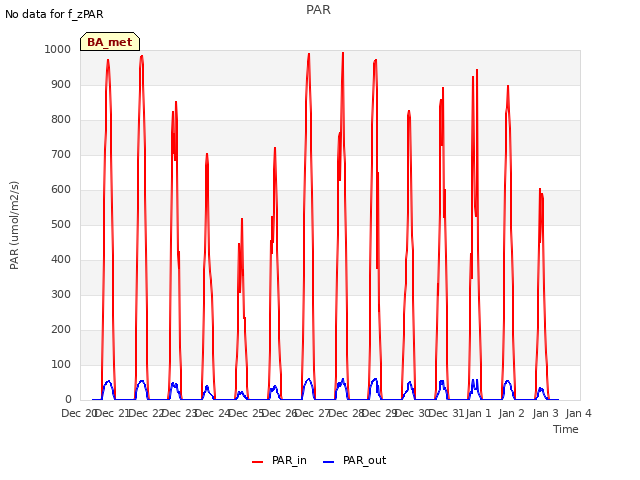
Task: Click the 'No data for f_zPAR' message
Action: (x=54, y=14)
